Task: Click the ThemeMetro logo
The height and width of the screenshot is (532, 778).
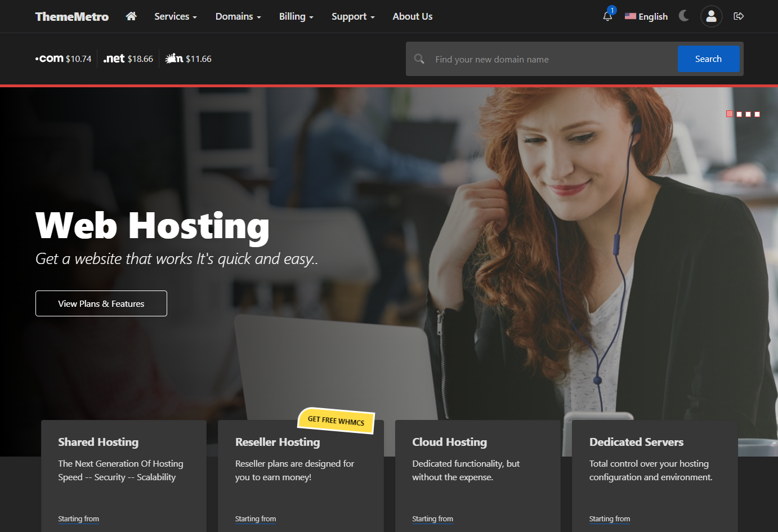Action: [x=71, y=16]
